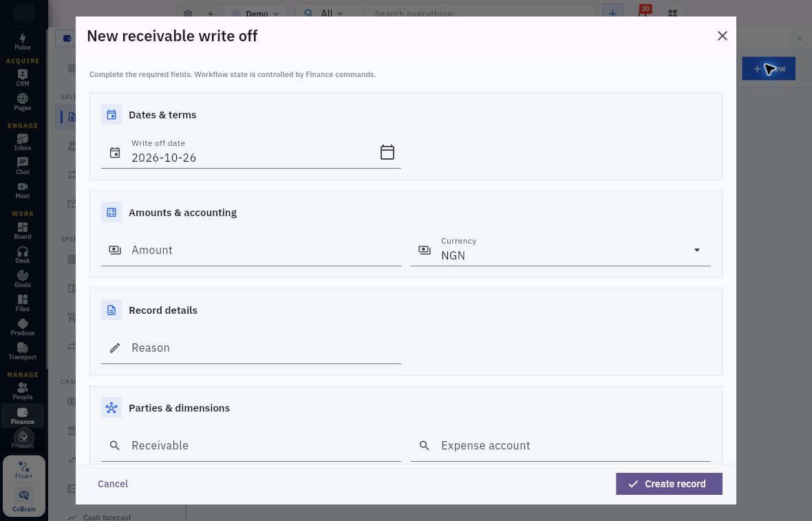
Task: Click the notifications icon with badge 20
Action: pyautogui.click(x=643, y=12)
